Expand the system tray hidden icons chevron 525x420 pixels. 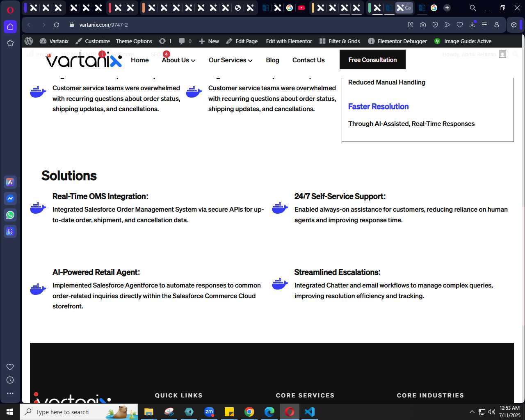(x=472, y=412)
